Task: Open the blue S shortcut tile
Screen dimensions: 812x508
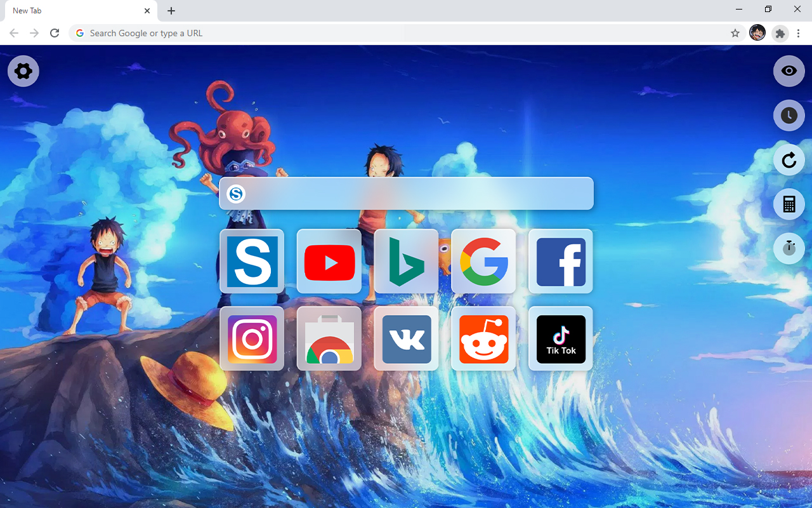Action: click(252, 262)
